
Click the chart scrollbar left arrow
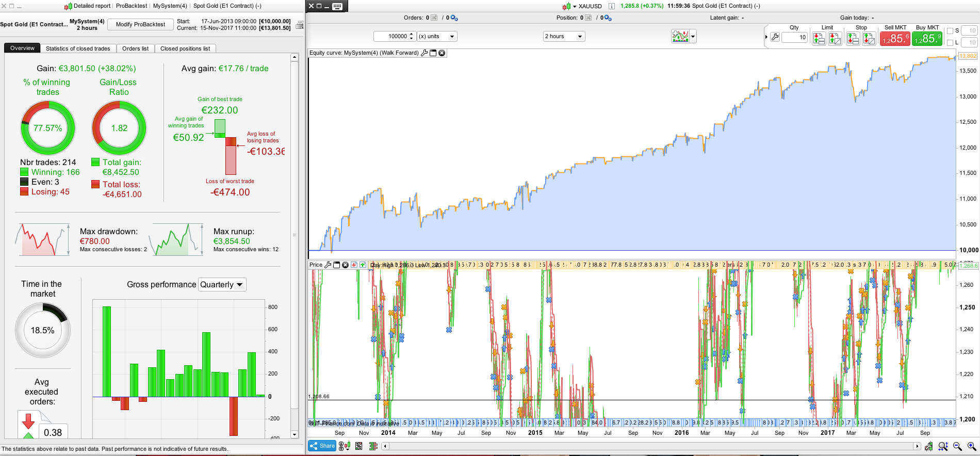[x=385, y=446]
